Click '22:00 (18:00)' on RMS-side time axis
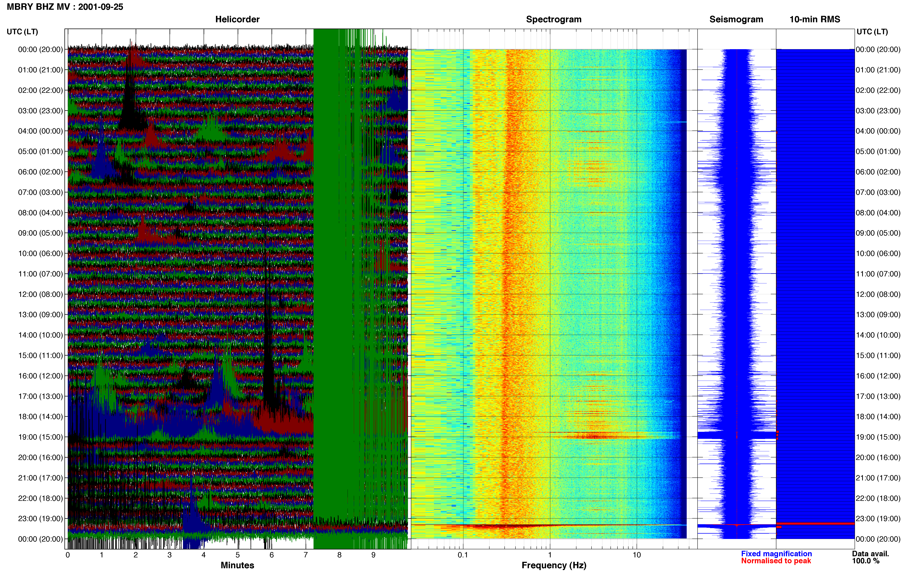 tap(878, 498)
